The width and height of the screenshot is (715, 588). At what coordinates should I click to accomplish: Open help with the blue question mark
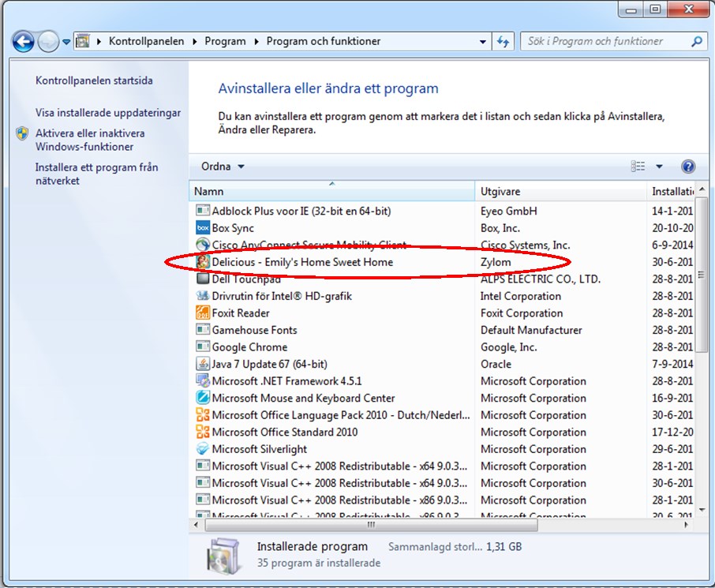(x=687, y=167)
